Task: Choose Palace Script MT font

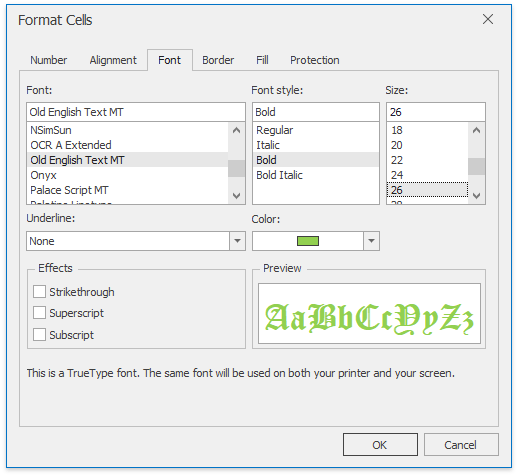Action: point(128,190)
